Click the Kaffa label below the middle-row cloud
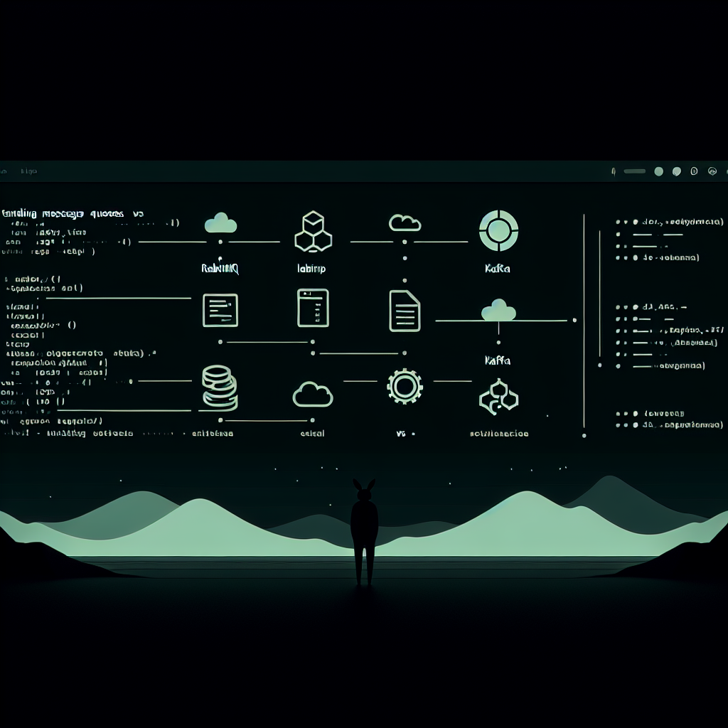 pyautogui.click(x=497, y=360)
